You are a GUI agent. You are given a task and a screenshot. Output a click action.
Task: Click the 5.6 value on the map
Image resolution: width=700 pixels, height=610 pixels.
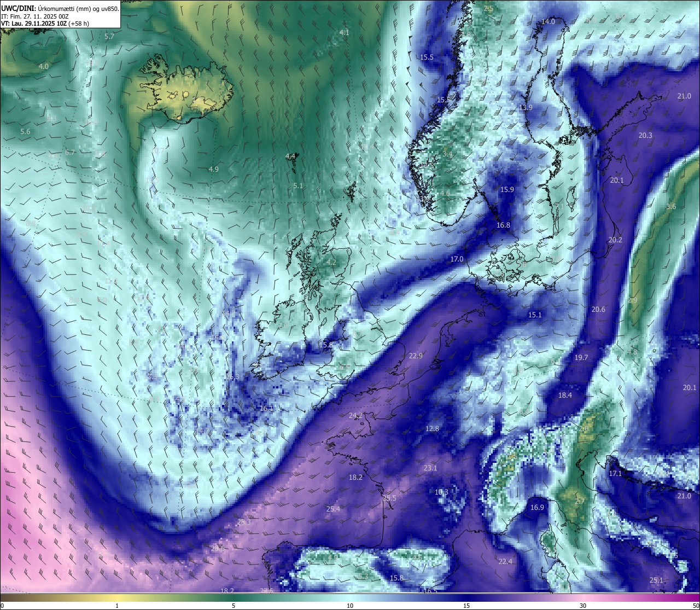tap(25, 132)
